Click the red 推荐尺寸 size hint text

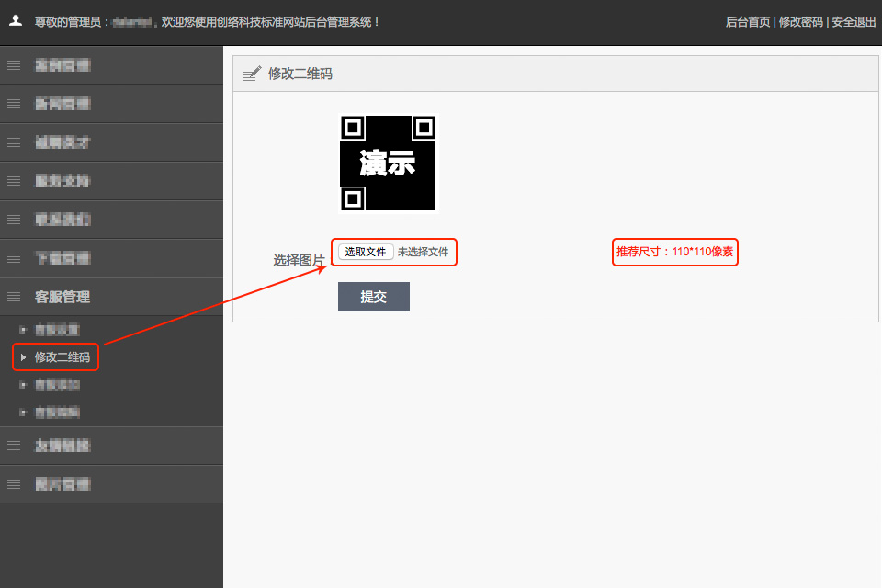pyautogui.click(x=674, y=252)
